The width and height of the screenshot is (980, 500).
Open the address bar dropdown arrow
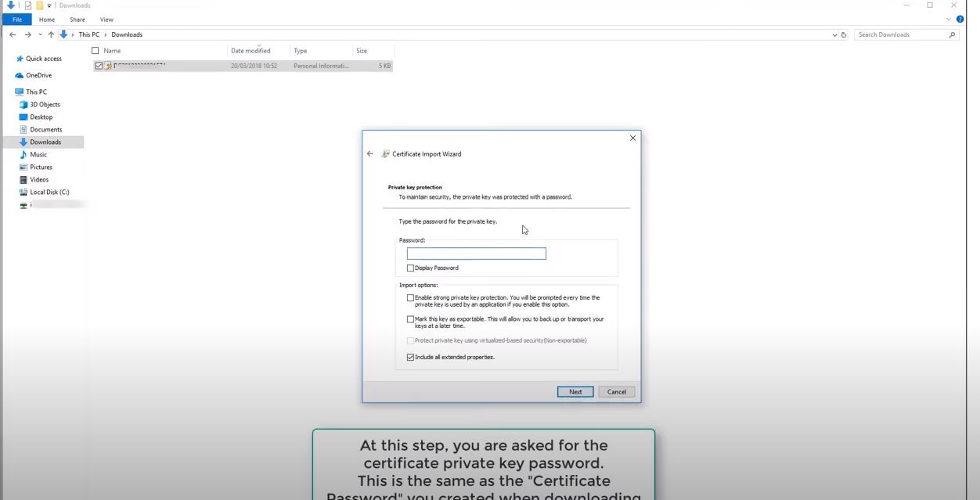pyautogui.click(x=834, y=34)
